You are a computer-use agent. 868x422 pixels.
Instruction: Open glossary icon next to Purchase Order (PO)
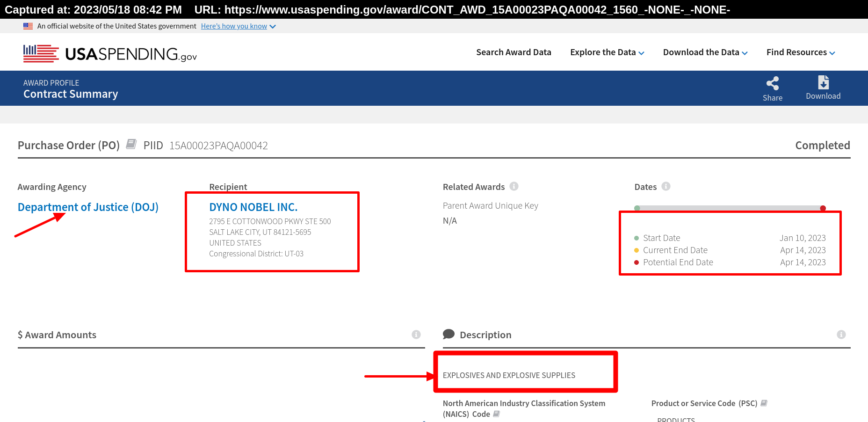131,144
